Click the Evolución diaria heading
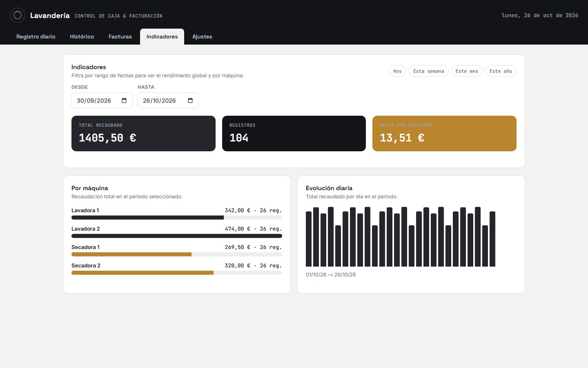This screenshot has width=588, height=368. [x=329, y=188]
